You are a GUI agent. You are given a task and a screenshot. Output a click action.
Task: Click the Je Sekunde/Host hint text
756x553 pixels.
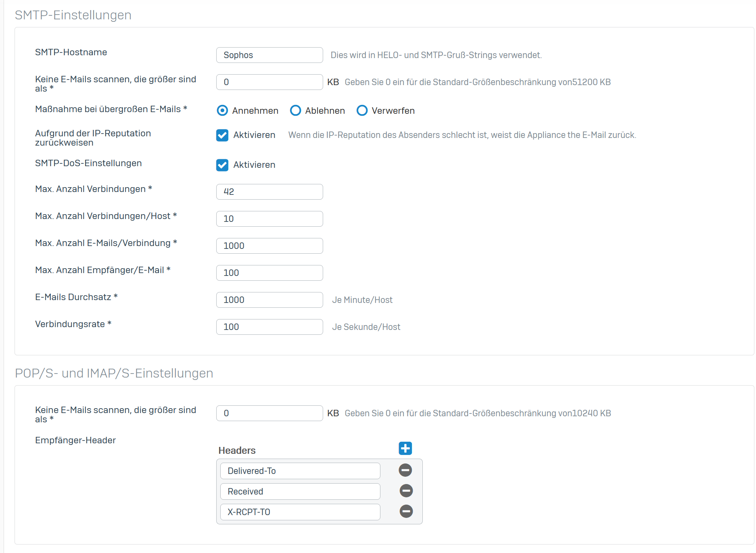point(366,327)
